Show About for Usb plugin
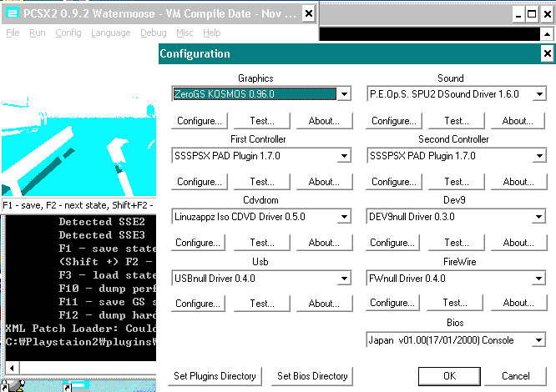Viewport: 556px width, 392px height. 324,304
